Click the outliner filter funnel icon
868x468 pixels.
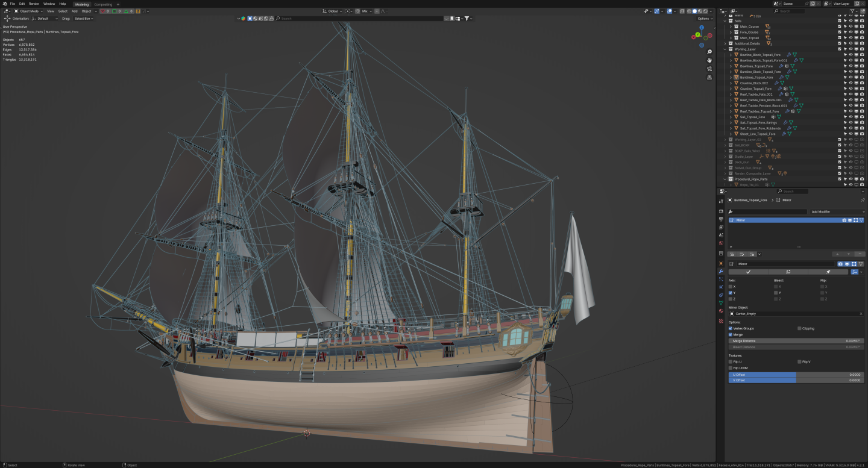click(x=852, y=11)
